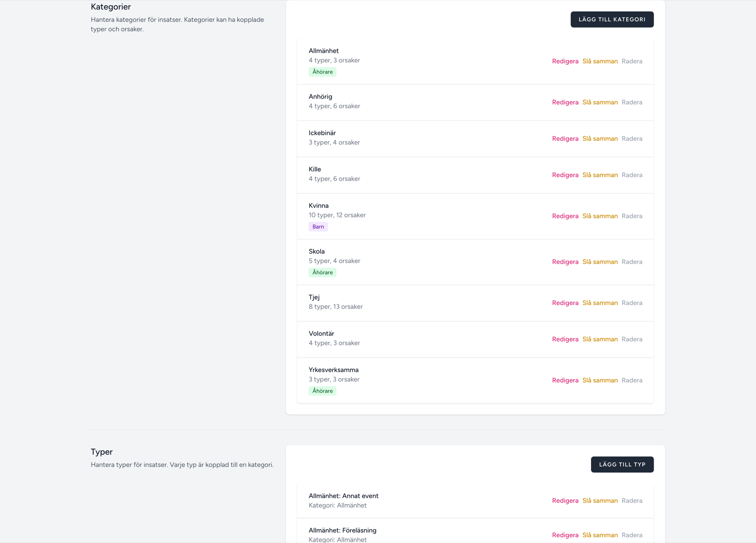The height and width of the screenshot is (543, 756).
Task: Edit the Allmänhet category via Redigera
Action: pos(565,61)
